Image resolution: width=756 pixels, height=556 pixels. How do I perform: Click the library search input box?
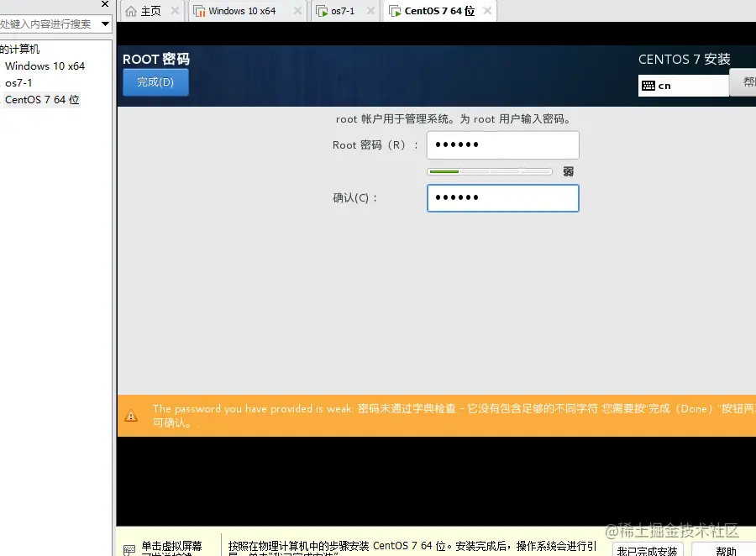click(x=48, y=24)
